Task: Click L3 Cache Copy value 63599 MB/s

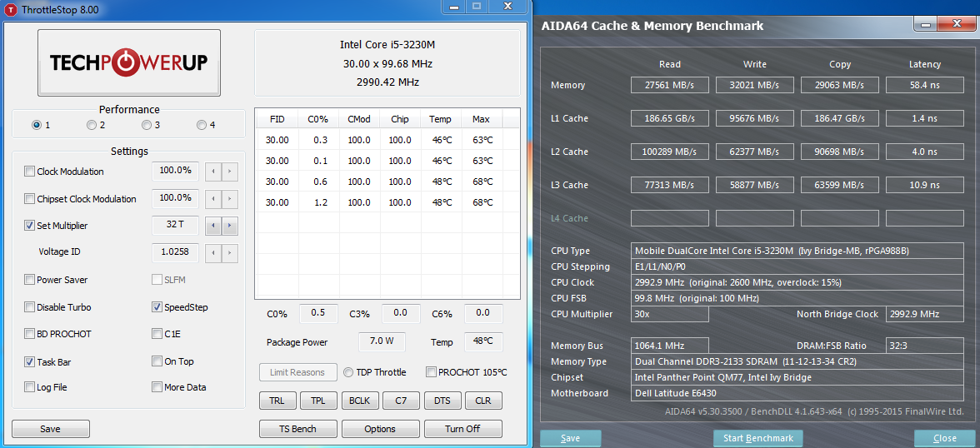Action: coord(840,185)
